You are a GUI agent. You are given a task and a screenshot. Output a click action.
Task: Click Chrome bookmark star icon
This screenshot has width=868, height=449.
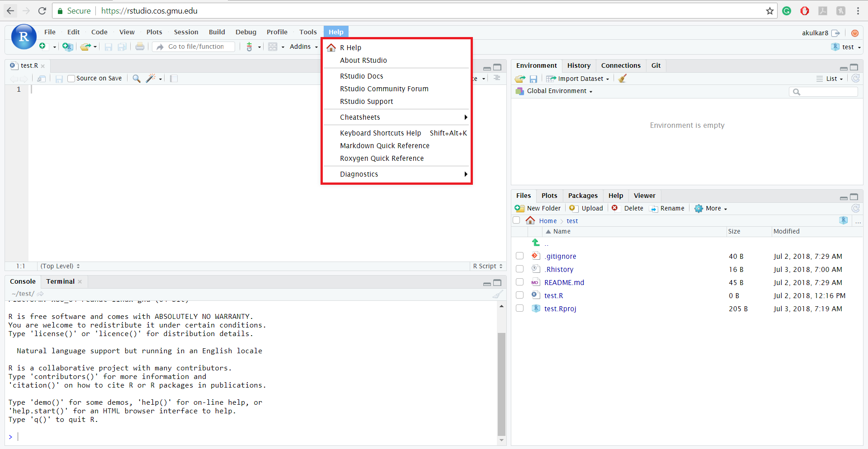(x=770, y=11)
